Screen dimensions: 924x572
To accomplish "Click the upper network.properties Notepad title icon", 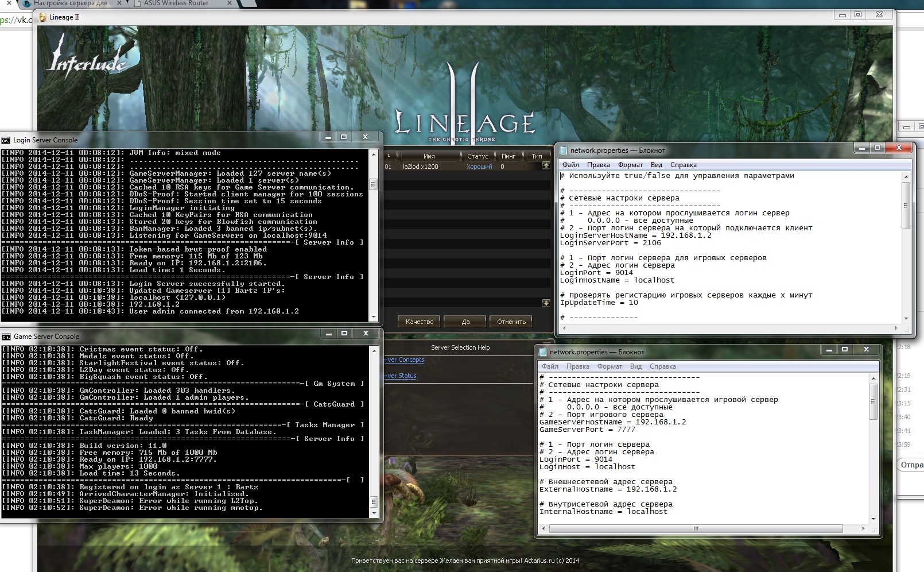I will coord(564,150).
